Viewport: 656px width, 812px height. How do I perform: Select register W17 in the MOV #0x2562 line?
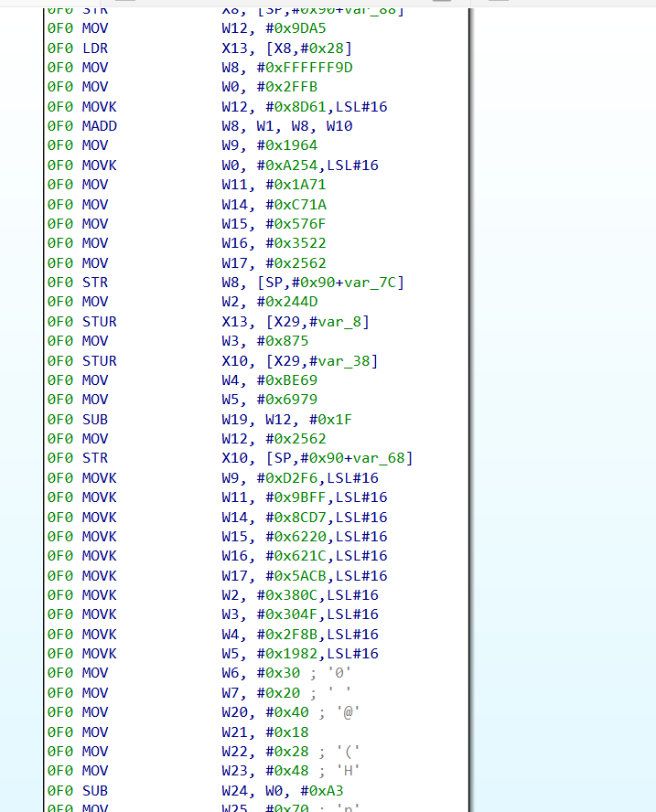point(235,263)
